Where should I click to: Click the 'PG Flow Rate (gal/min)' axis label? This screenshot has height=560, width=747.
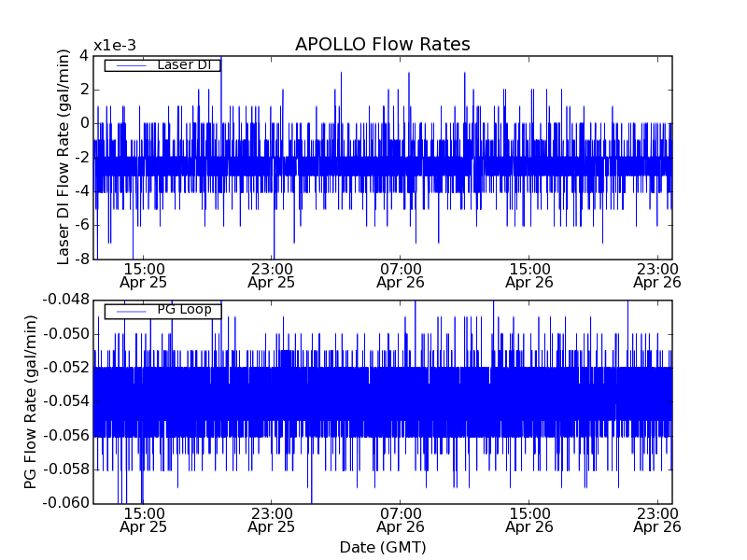pyautogui.click(x=30, y=402)
